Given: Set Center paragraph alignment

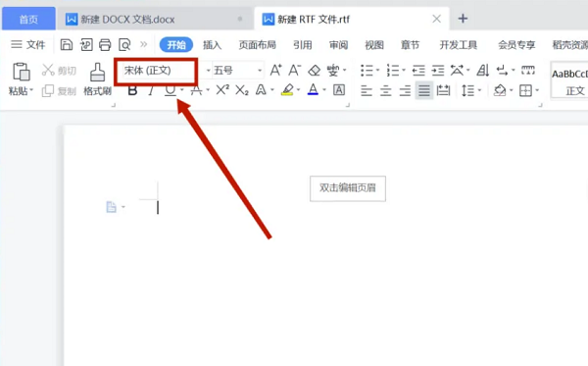Looking at the screenshot, I should coord(385,90).
